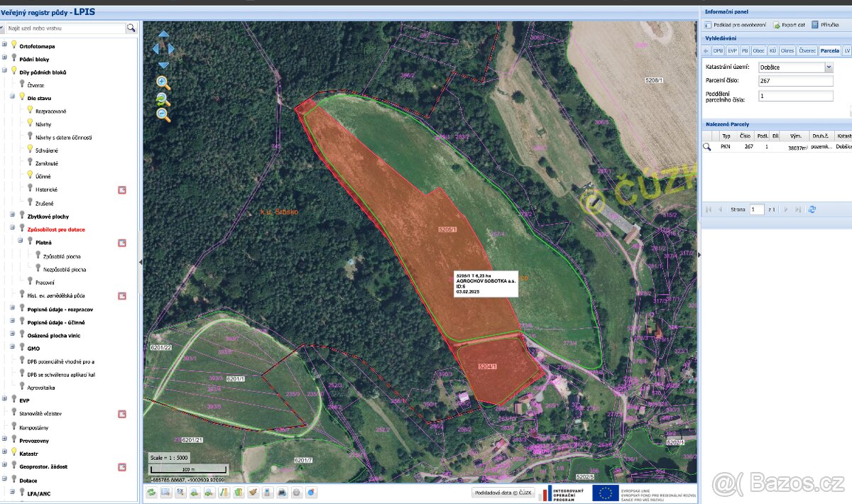
Task: Open the Katastrální území dropdown
Action: (x=829, y=67)
